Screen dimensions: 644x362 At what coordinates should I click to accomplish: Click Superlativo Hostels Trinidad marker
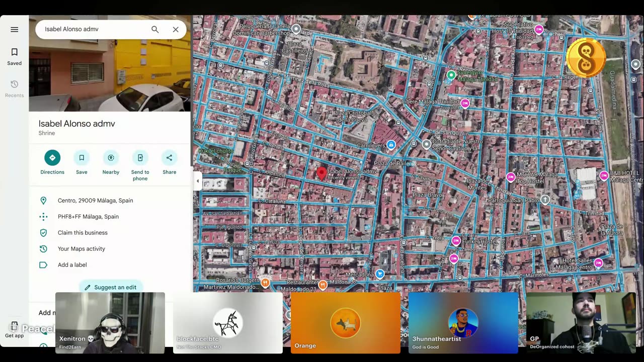coord(539,30)
